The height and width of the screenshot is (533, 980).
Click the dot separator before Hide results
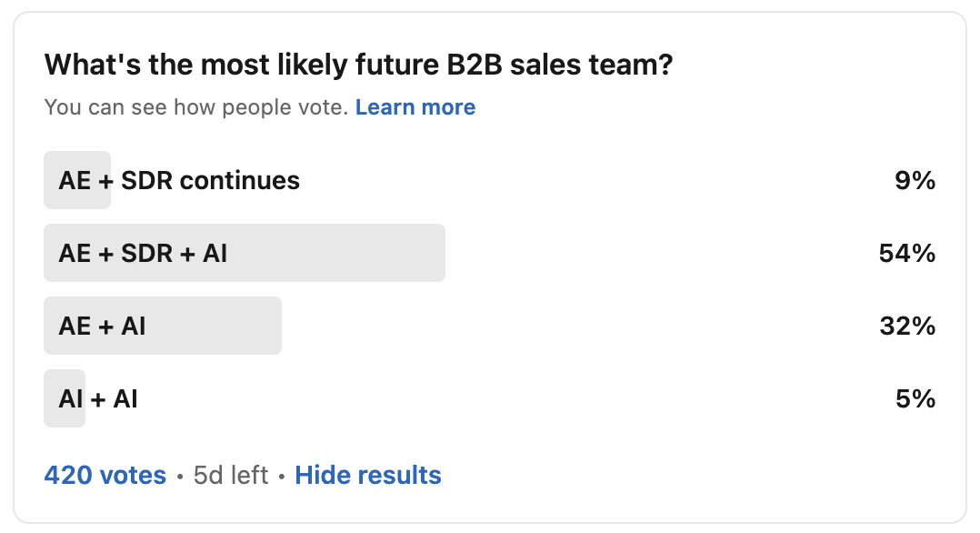point(282,478)
